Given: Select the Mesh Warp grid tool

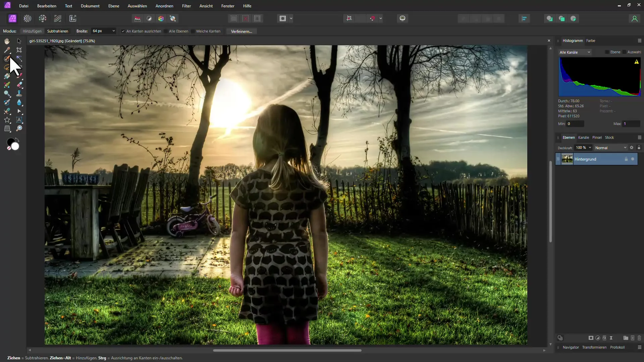Looking at the screenshot, I should [x=7, y=128].
